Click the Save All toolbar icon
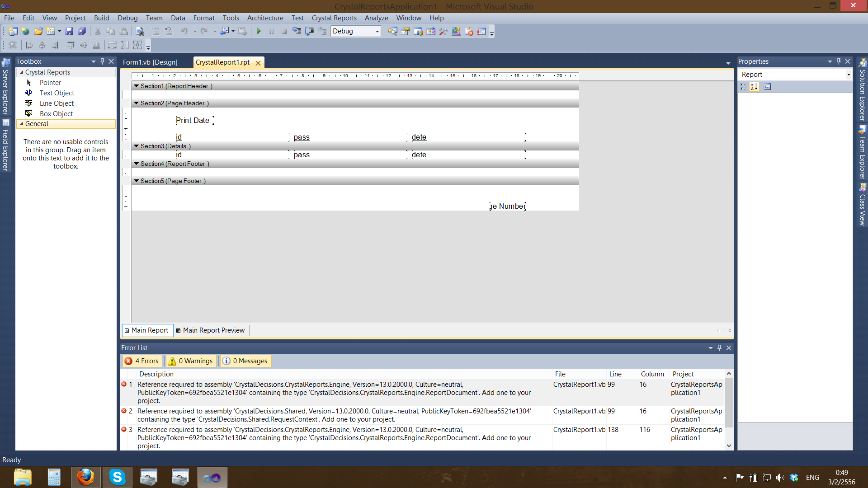 82,31
